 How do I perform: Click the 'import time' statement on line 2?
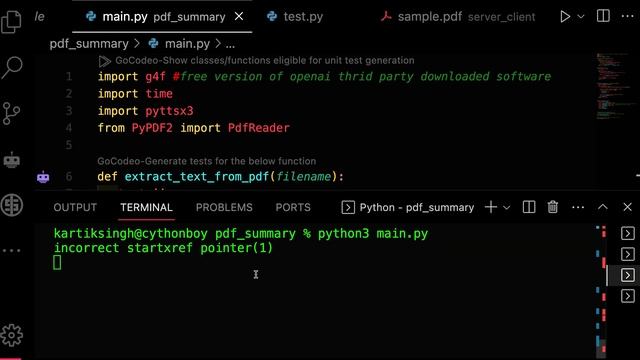pyautogui.click(x=135, y=94)
